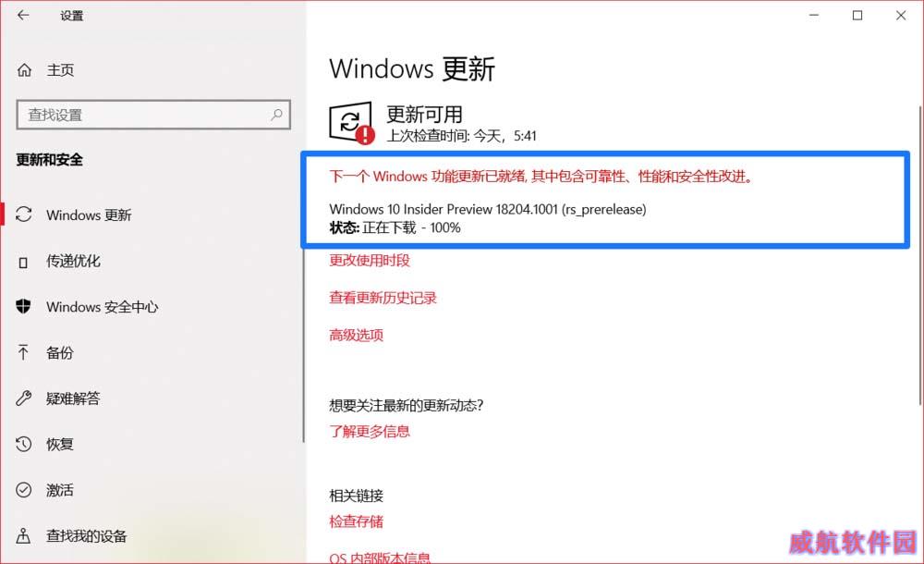Screen dimensions: 924x564
Task: Click the 恢复 history clock icon
Action: (24, 444)
